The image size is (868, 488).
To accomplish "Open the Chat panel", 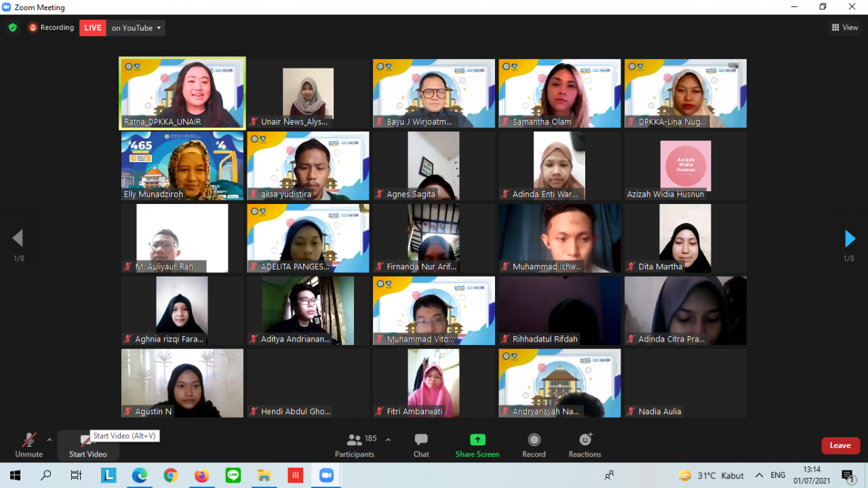I will coord(421,445).
